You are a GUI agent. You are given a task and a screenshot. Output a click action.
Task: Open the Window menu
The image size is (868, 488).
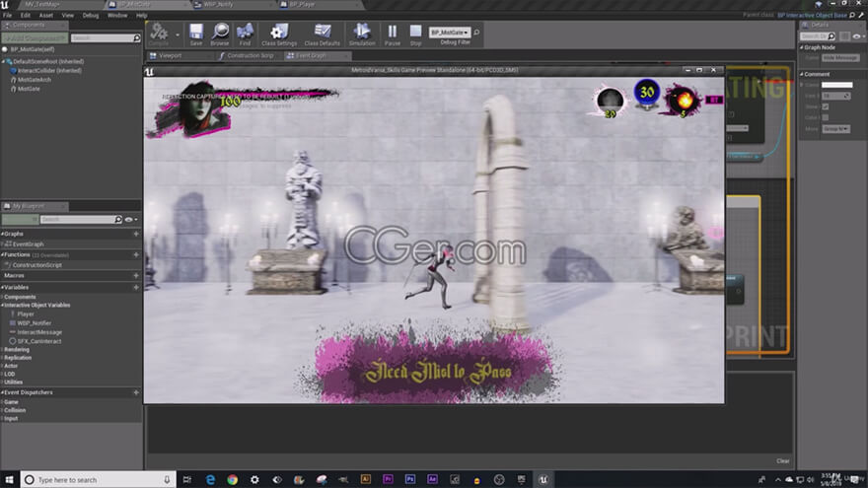click(x=116, y=16)
